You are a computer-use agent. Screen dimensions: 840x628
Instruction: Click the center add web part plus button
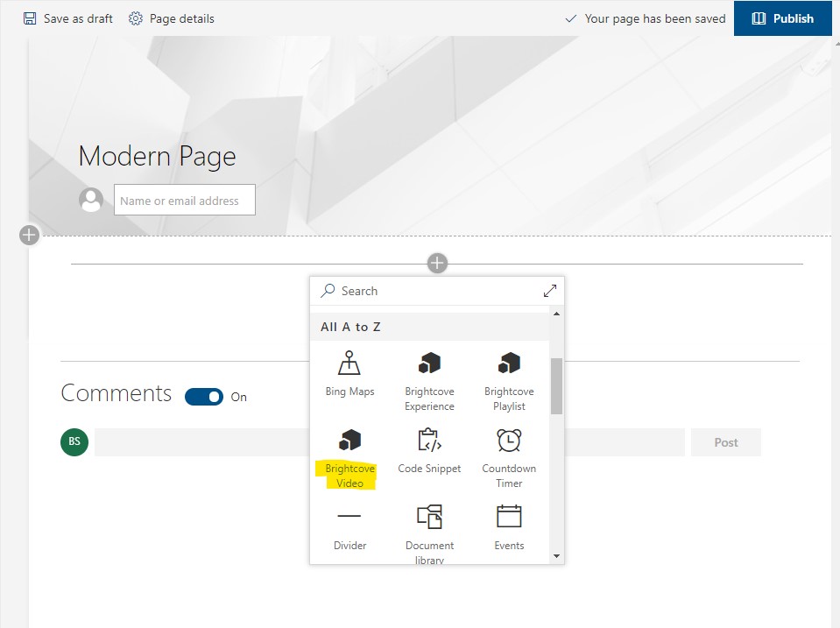tap(437, 263)
